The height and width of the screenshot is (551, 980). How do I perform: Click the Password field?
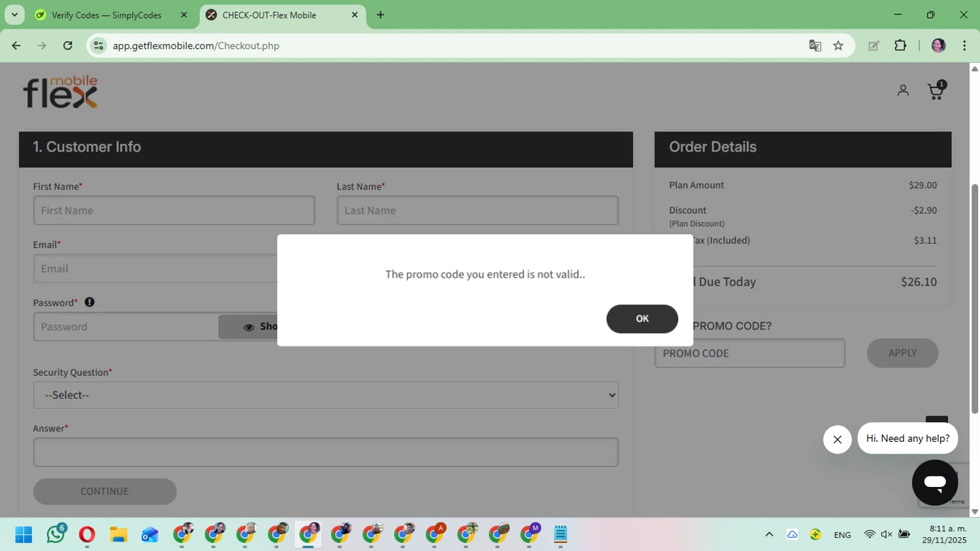pyautogui.click(x=125, y=327)
